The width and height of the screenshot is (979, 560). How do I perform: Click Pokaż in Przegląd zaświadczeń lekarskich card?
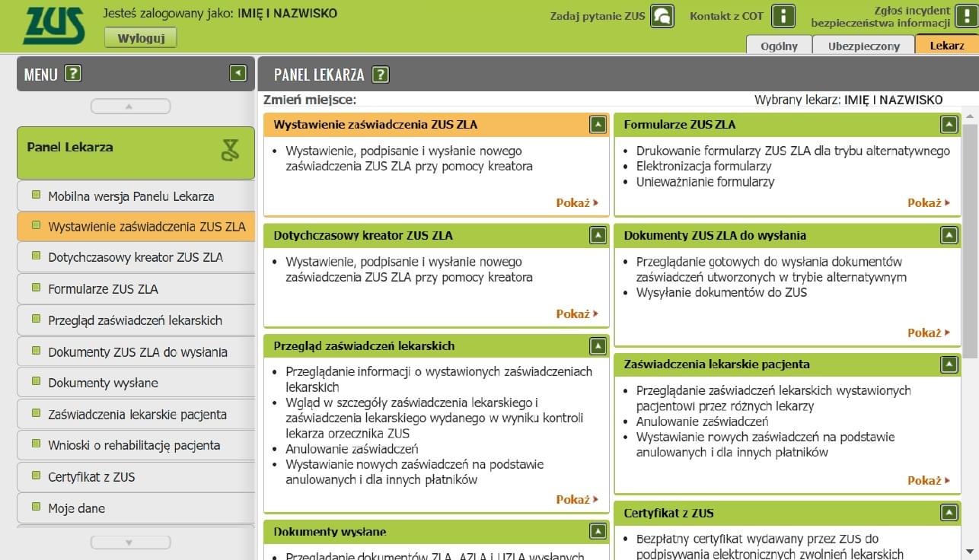pyautogui.click(x=577, y=500)
